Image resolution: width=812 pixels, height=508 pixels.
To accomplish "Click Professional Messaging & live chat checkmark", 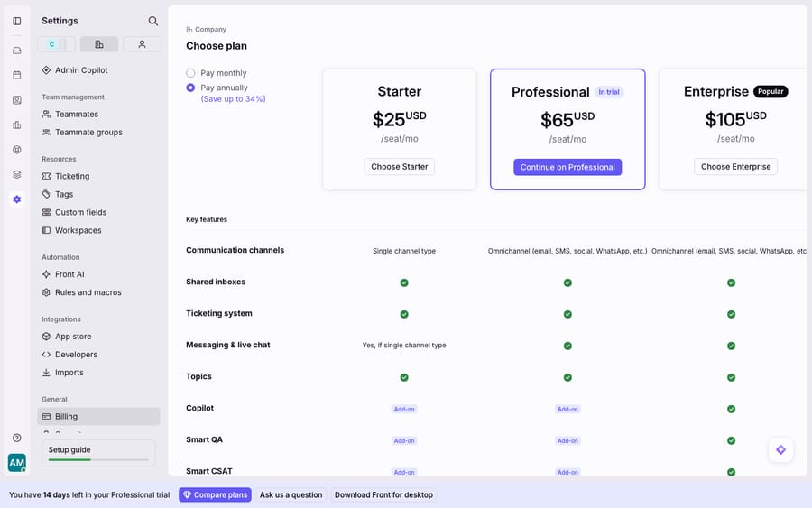I will (567, 346).
